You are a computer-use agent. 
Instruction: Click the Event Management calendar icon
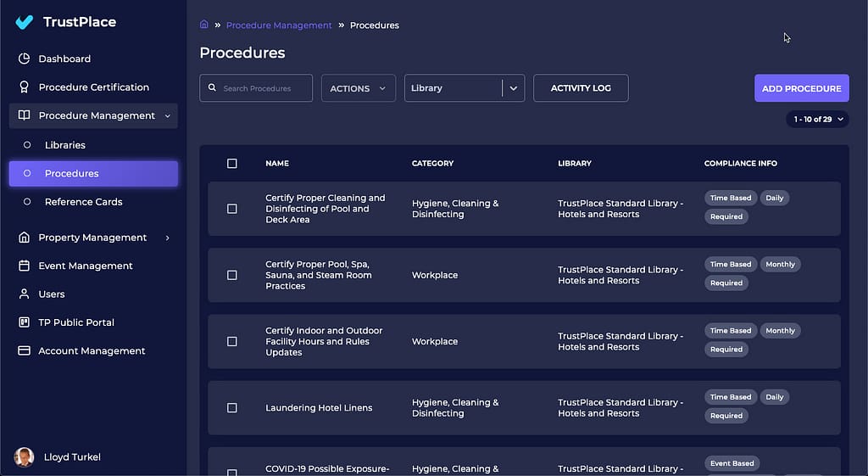click(x=24, y=266)
